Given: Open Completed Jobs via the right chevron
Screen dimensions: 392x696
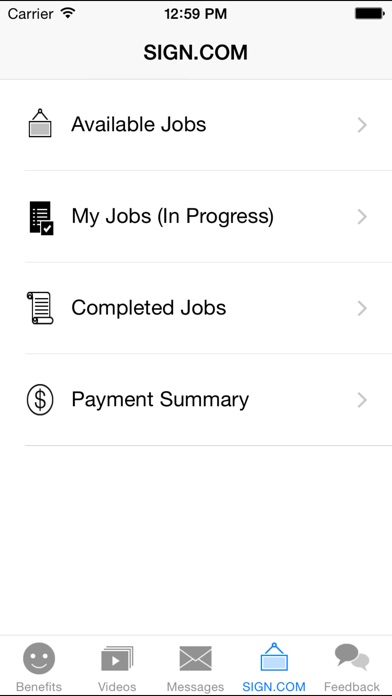Looking at the screenshot, I should (x=362, y=308).
